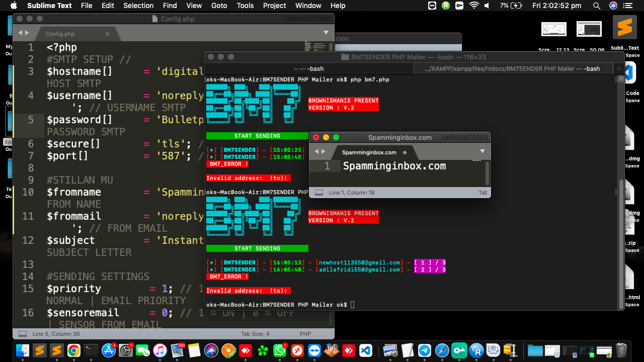Open Spotlight search in menu bar
The image size is (644, 362).
(596, 6)
